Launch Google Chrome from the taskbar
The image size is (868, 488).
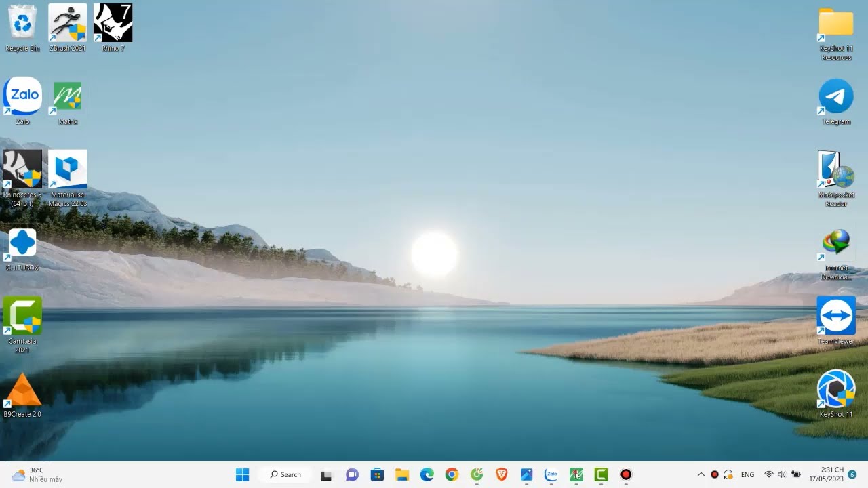[x=452, y=474]
